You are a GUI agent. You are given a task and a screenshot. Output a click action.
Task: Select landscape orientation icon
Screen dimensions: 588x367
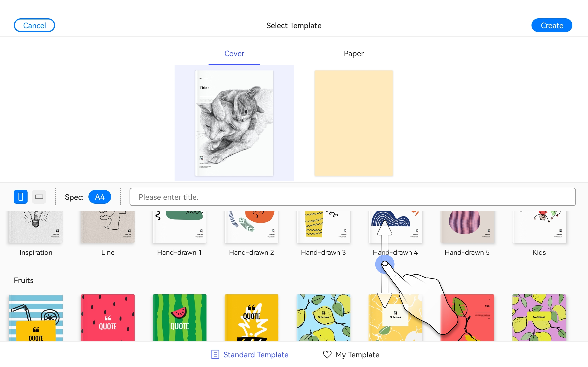coord(39,197)
